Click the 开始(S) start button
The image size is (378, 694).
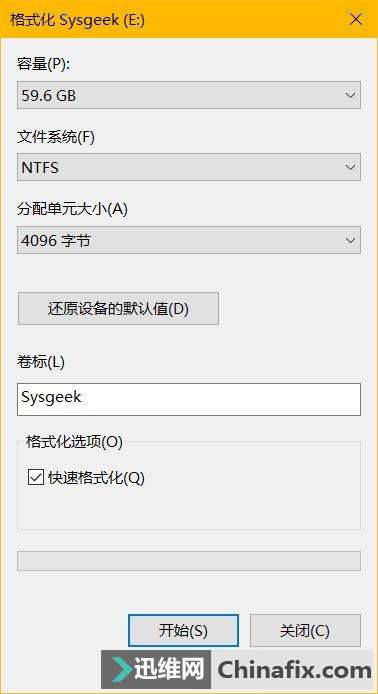[x=183, y=631]
